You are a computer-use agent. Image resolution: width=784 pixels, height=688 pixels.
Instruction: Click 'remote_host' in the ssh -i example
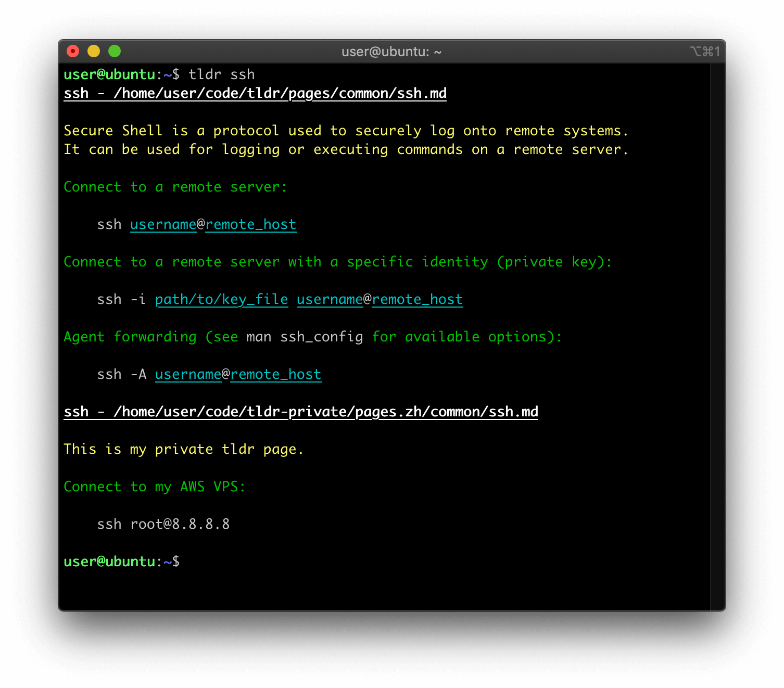click(418, 299)
